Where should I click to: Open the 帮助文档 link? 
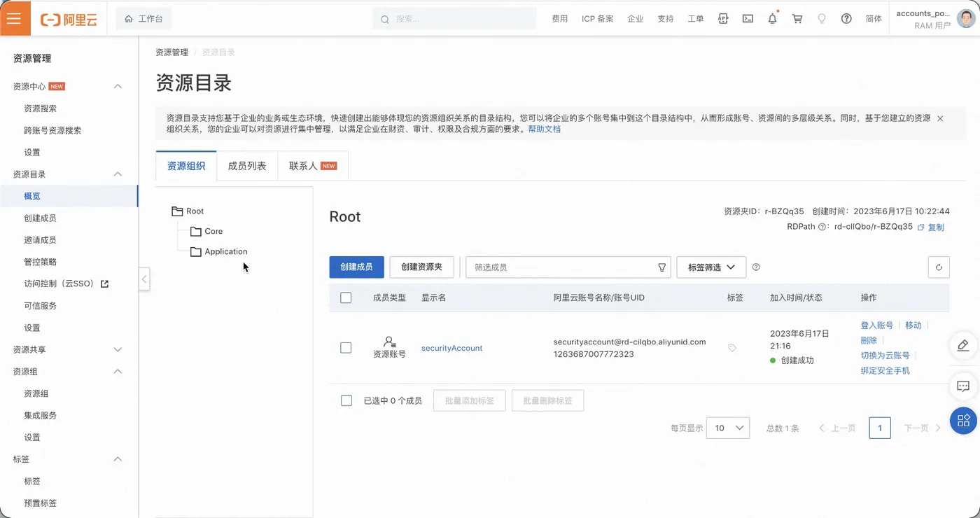click(x=545, y=129)
